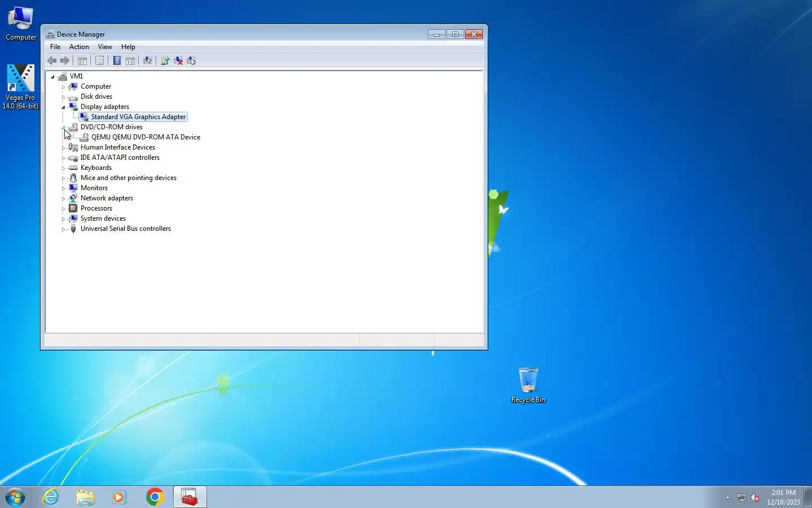Click the System devices category icon
Viewport: 812px width, 508px height.
click(x=73, y=218)
